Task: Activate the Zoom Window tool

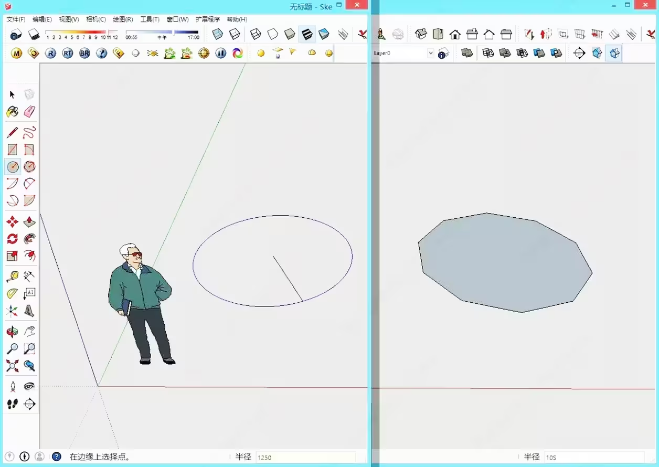Action: coord(29,348)
